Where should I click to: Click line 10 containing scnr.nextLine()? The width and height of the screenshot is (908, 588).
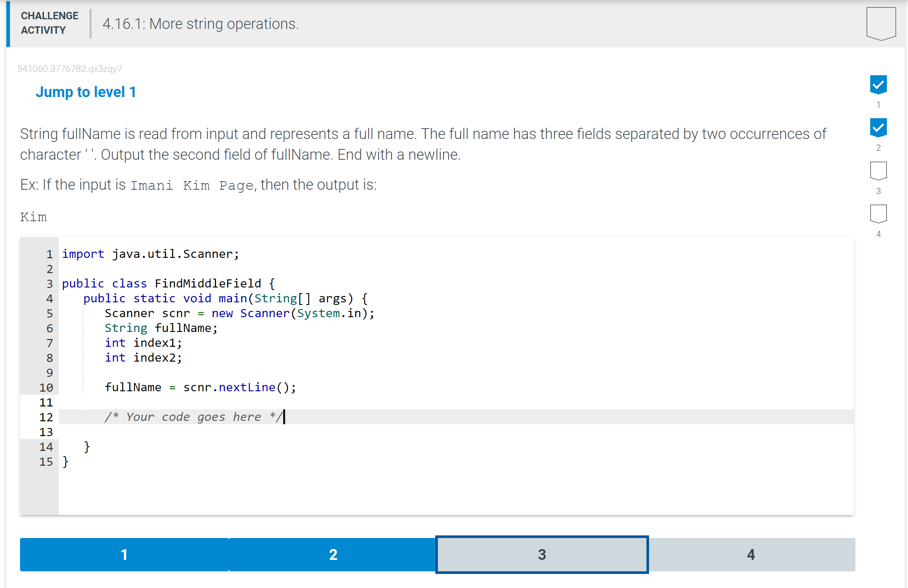(x=200, y=387)
